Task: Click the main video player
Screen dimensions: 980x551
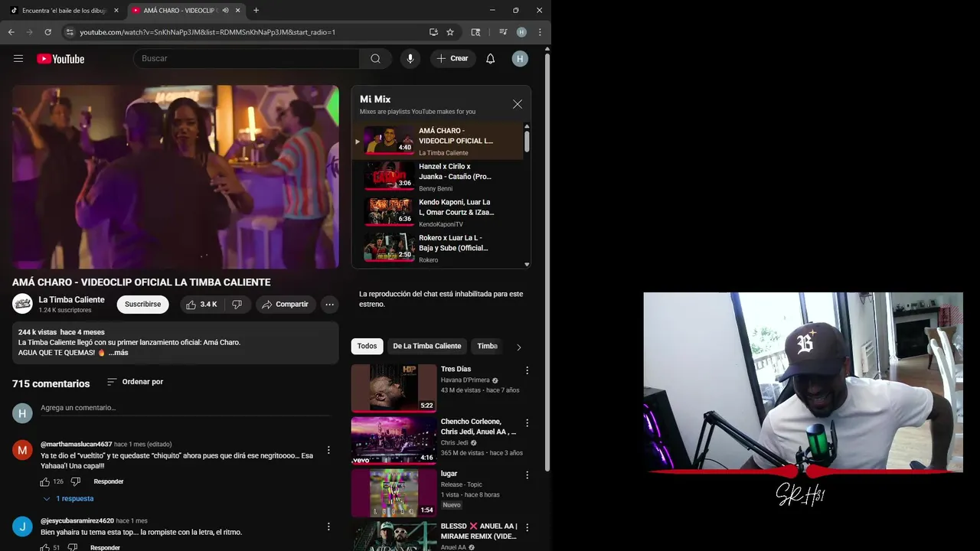Action: 175,177
